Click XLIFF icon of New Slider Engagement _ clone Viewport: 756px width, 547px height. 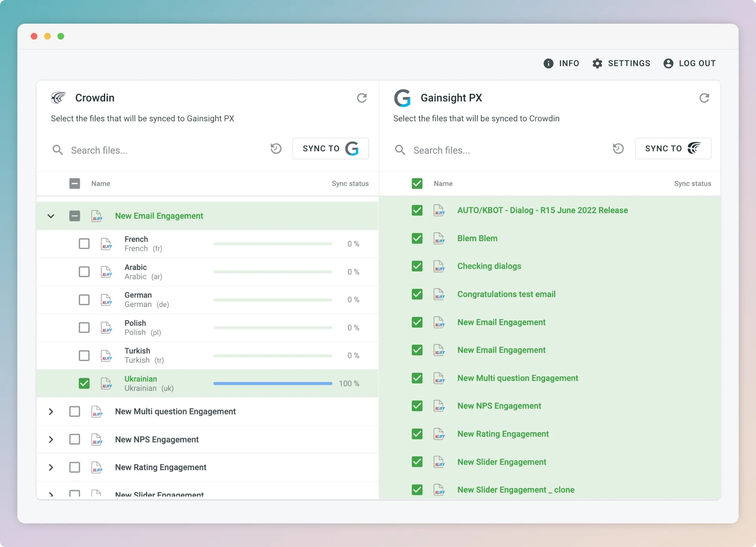coord(439,490)
